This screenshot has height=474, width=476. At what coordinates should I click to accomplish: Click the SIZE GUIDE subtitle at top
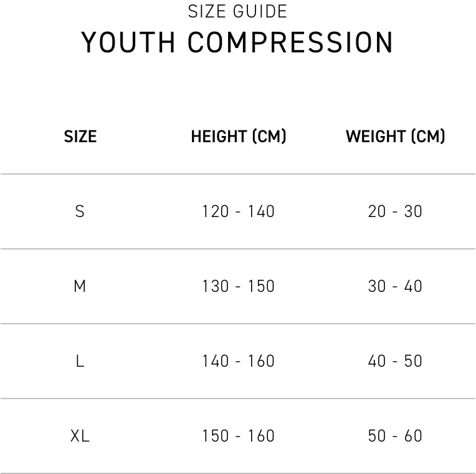coord(238,12)
